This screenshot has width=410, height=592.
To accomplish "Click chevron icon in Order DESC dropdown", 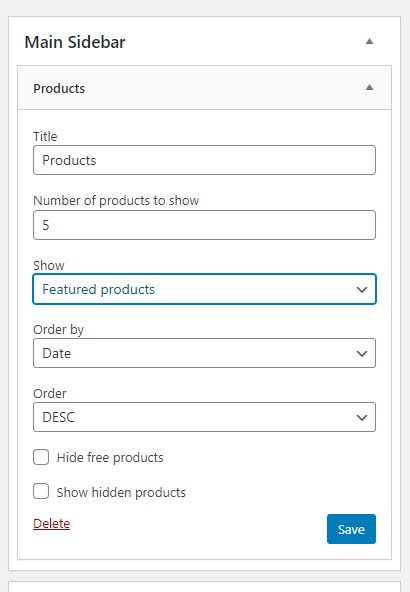I will coord(362,418).
